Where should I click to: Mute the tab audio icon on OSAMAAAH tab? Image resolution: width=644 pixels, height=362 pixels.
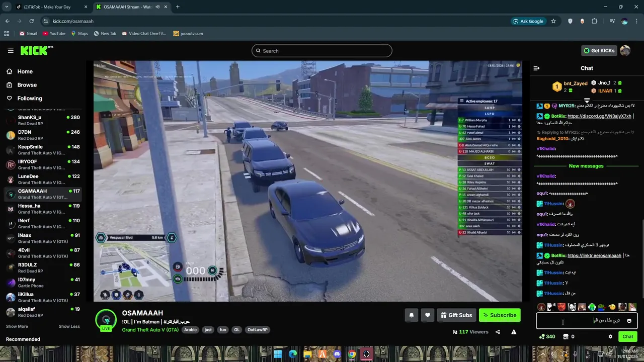pos(157,7)
